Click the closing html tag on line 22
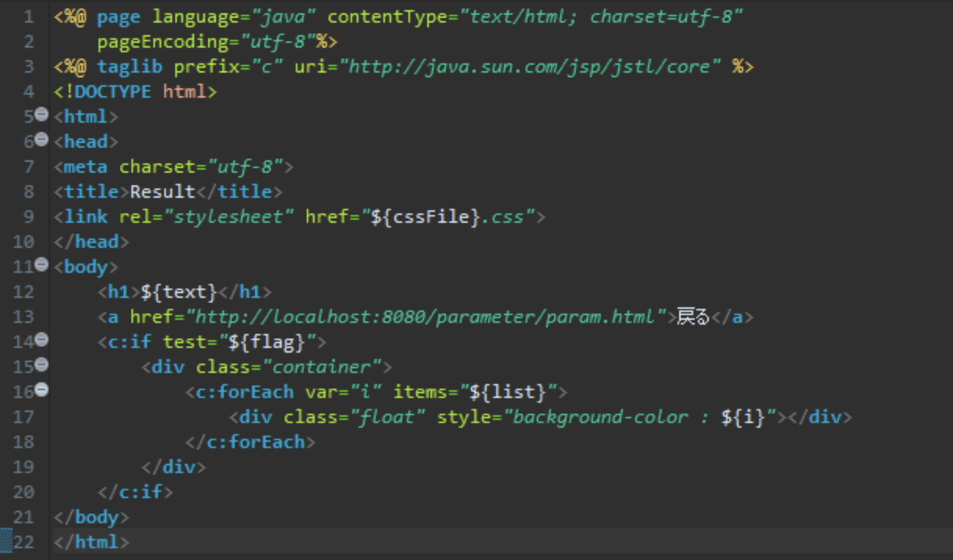This screenshot has height=560, width=953. [92, 542]
